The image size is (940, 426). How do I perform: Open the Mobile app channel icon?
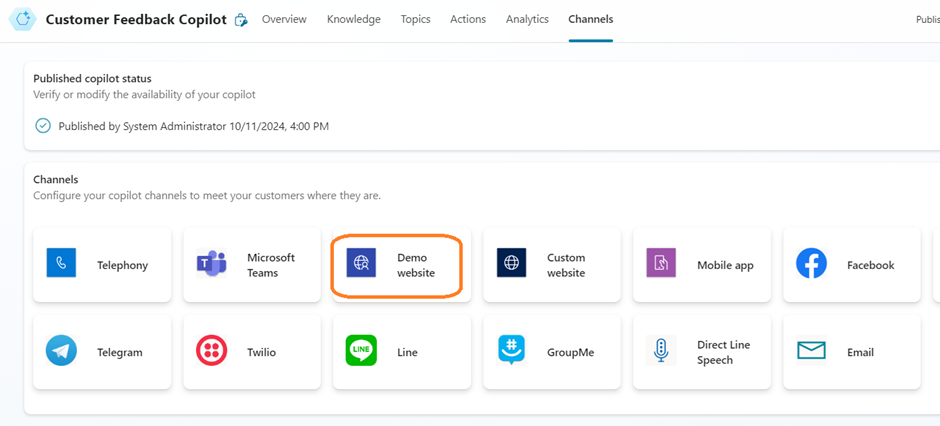coord(661,264)
